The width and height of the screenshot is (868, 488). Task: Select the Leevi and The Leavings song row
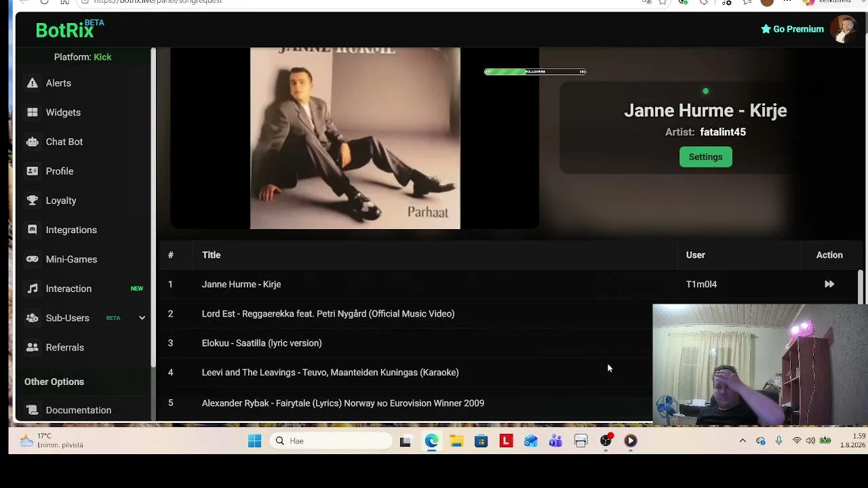(x=406, y=372)
